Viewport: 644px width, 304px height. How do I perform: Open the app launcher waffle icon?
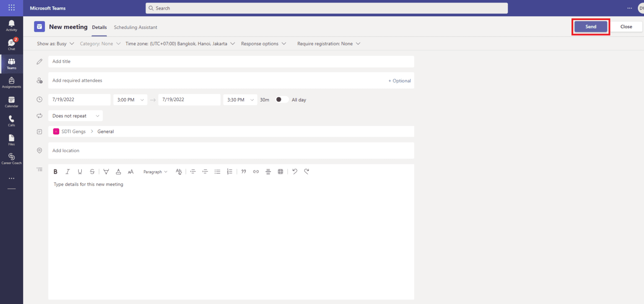tap(11, 8)
